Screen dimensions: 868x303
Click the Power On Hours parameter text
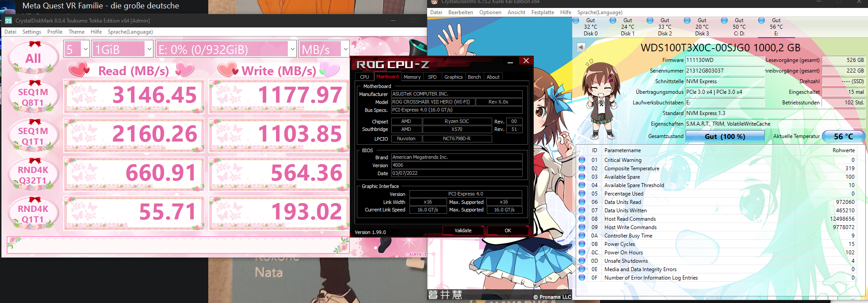click(x=623, y=253)
